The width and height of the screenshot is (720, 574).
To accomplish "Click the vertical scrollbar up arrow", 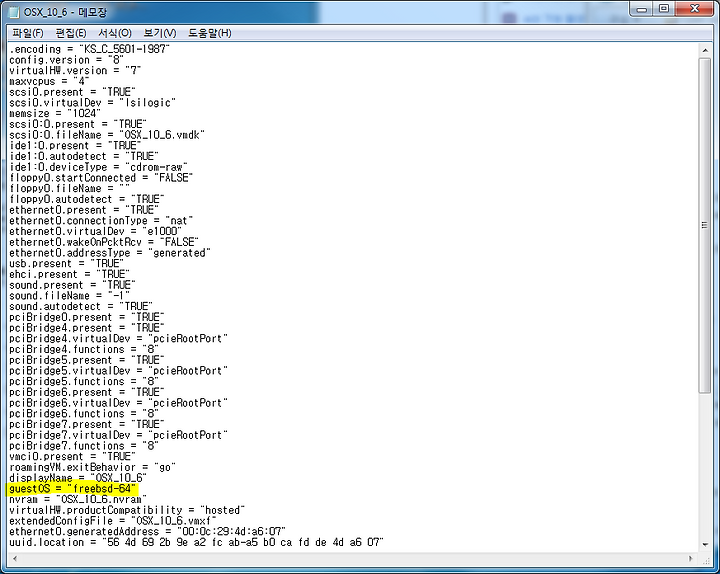I will click(x=705, y=50).
